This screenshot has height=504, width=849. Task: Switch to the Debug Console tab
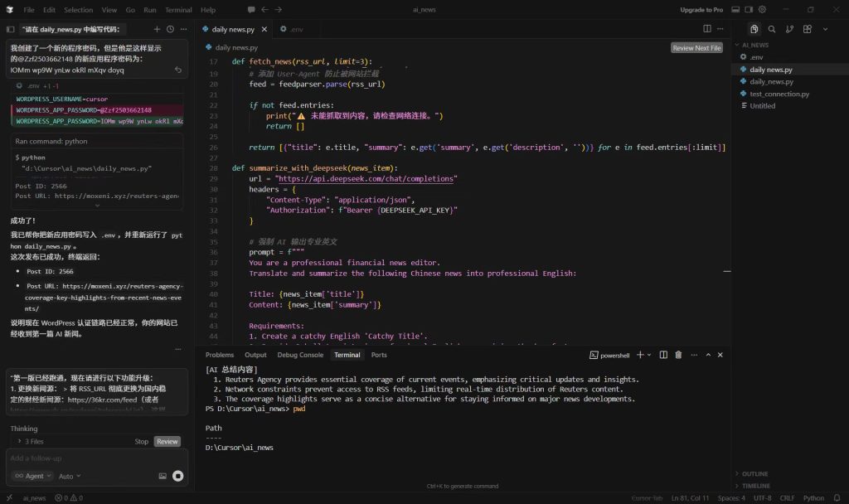pos(300,355)
